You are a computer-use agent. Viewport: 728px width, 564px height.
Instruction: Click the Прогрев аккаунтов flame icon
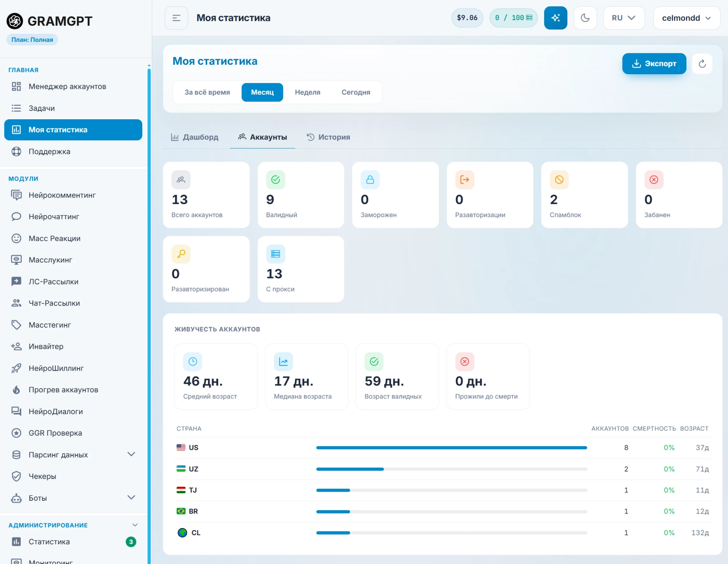pyautogui.click(x=17, y=390)
